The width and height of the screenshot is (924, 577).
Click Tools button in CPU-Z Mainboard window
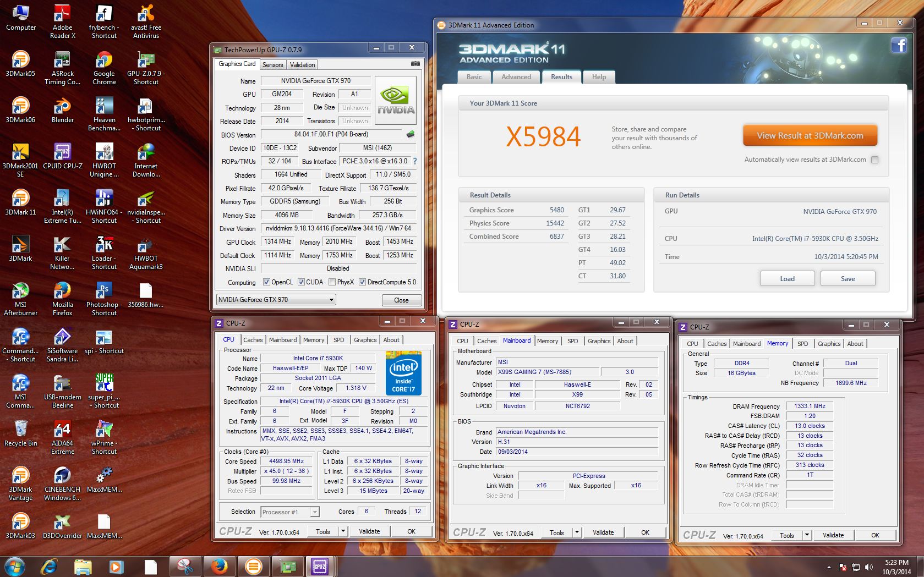pyautogui.click(x=557, y=532)
